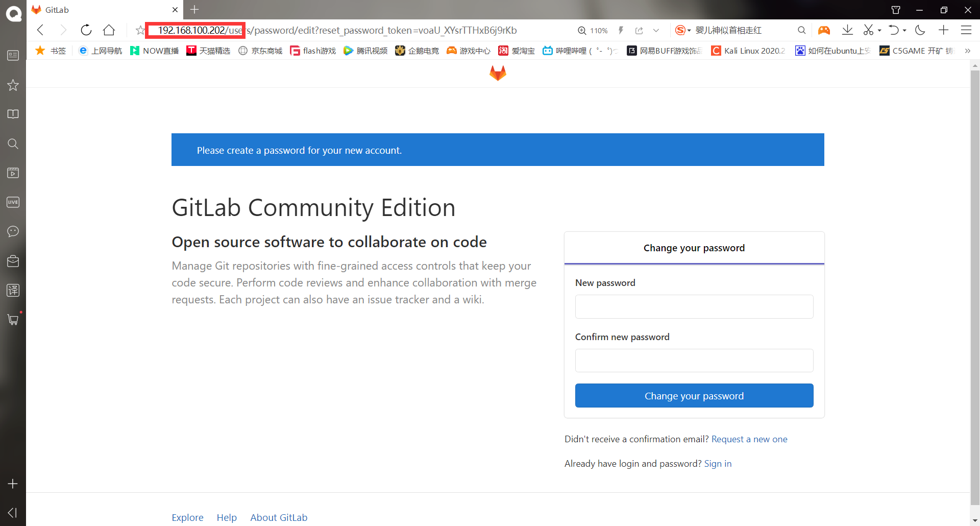Open the 如何在ubuntu bookmark
Viewport: 980px width, 526px height.
click(832, 51)
